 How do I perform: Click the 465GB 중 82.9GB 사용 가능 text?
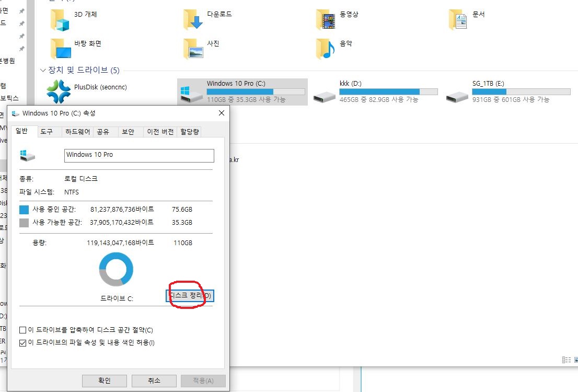(378, 99)
